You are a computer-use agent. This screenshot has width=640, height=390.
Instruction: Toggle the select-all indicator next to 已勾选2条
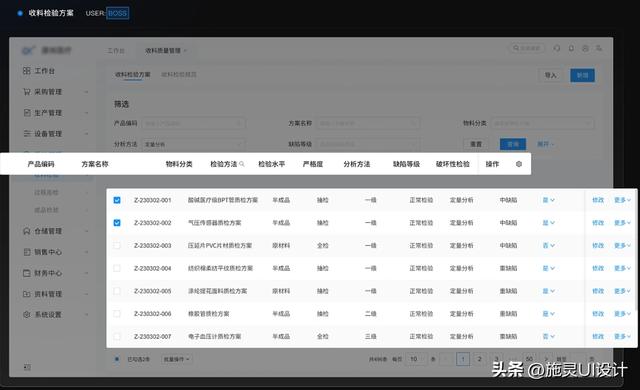[x=117, y=359]
